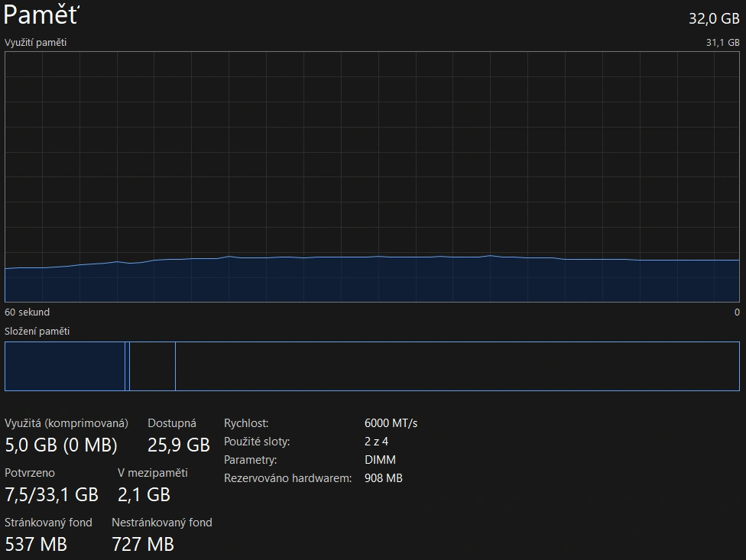Viewport: 746px width, 560px height.
Task: Click the in-use segment of memory composition bar
Action: [64, 366]
